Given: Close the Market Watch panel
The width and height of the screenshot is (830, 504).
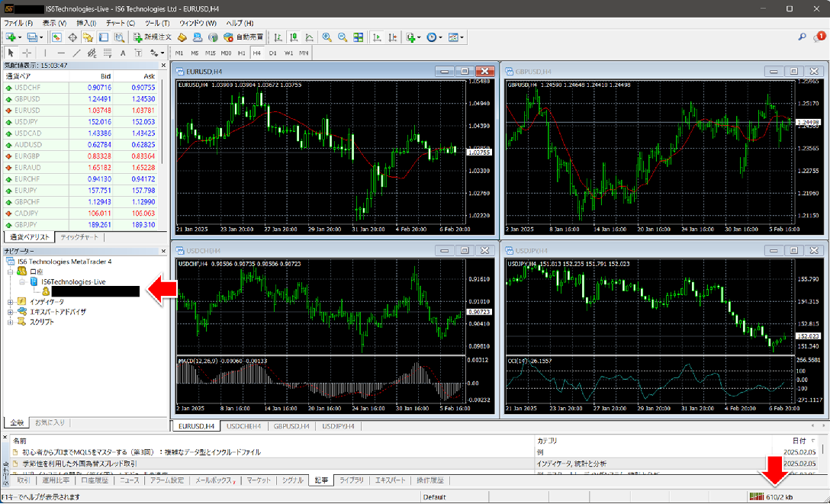Looking at the screenshot, I should tap(163, 66).
